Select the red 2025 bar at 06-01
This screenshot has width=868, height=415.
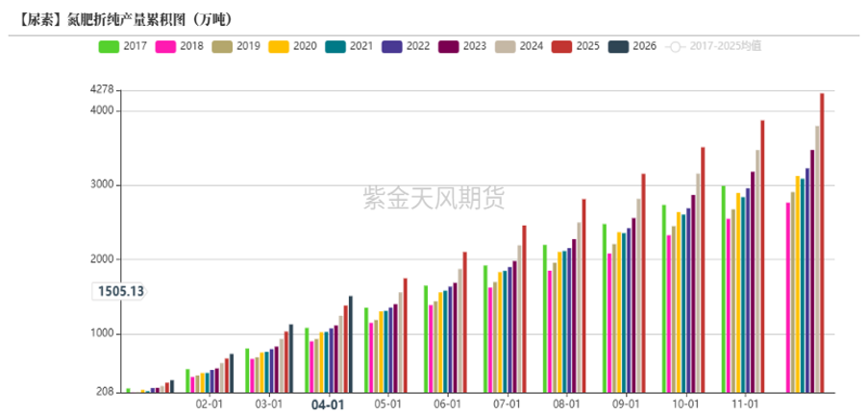pyautogui.click(x=465, y=323)
